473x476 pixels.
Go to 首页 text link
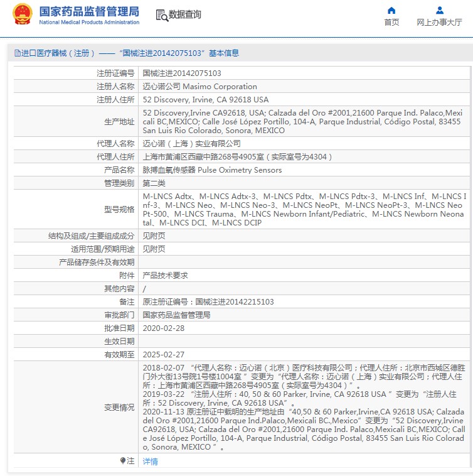[391, 22]
